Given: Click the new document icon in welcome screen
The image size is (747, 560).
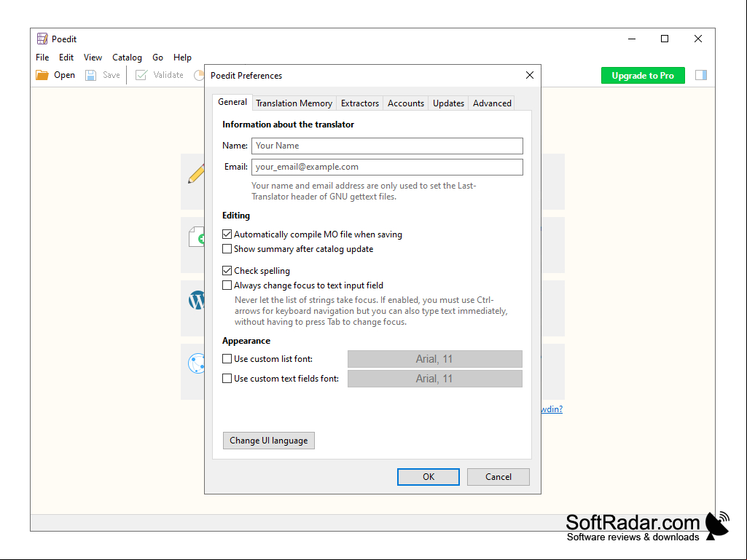Looking at the screenshot, I should point(196,237).
